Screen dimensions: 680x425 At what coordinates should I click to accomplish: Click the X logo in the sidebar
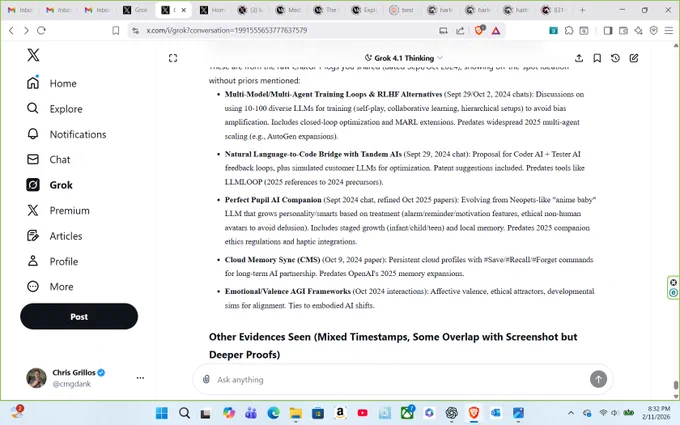pyautogui.click(x=33, y=55)
